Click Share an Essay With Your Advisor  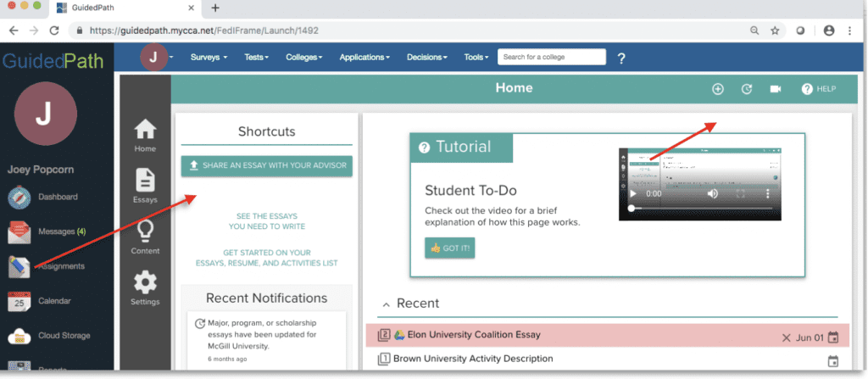click(x=266, y=166)
